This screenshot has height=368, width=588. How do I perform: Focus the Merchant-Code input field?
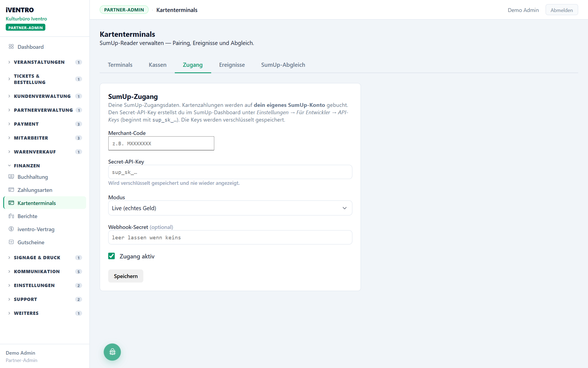161,143
